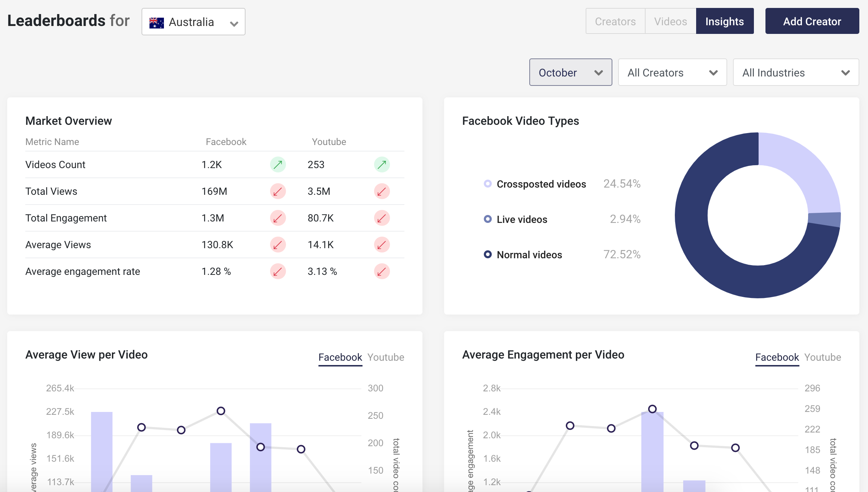The height and width of the screenshot is (492, 868).
Task: Click YouTube Videos Count green trend arrow
Action: click(382, 165)
